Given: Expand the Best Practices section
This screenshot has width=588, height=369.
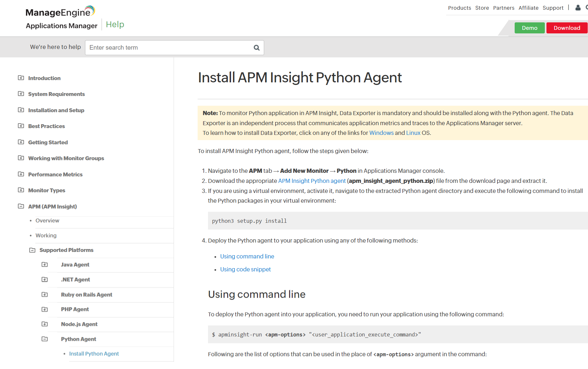Looking at the screenshot, I should click(21, 126).
